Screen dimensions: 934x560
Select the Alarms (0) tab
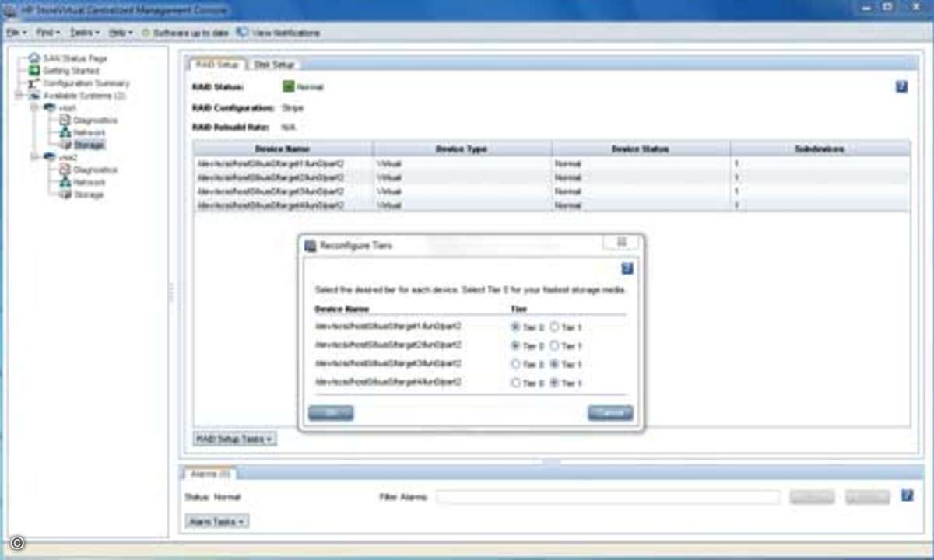[x=209, y=473]
